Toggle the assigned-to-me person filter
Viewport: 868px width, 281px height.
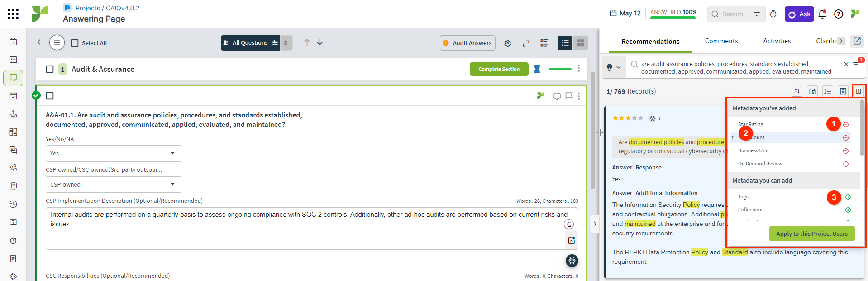point(286,43)
